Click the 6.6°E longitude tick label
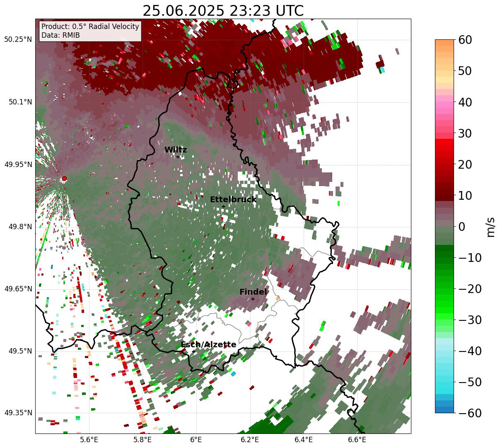The height and width of the screenshot is (448, 500). pyautogui.click(x=357, y=440)
